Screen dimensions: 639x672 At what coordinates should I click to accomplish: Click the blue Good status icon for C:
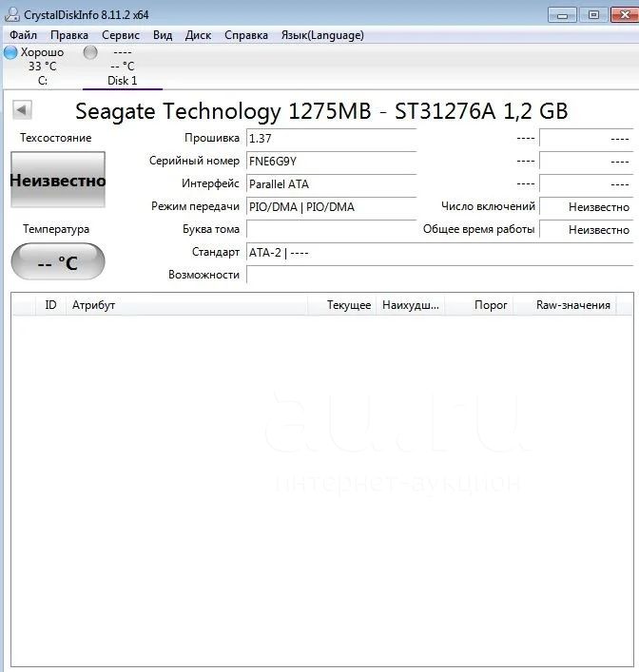pyautogui.click(x=10, y=52)
